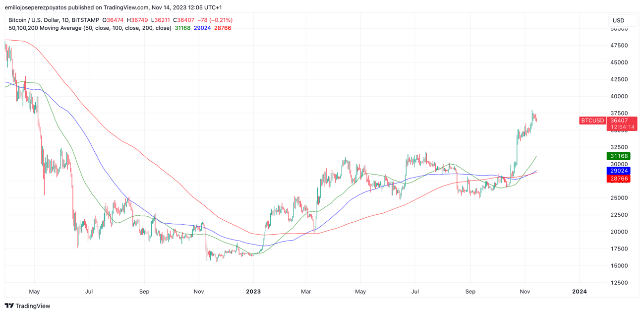Click red 28766 moving average axis label
The width and height of the screenshot is (644, 314).
(618, 179)
